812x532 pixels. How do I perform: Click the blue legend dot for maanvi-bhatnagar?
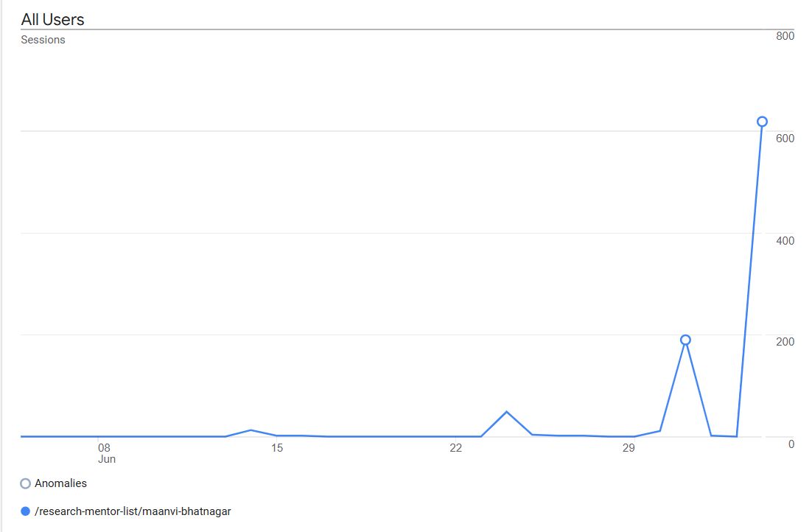[x=26, y=511]
